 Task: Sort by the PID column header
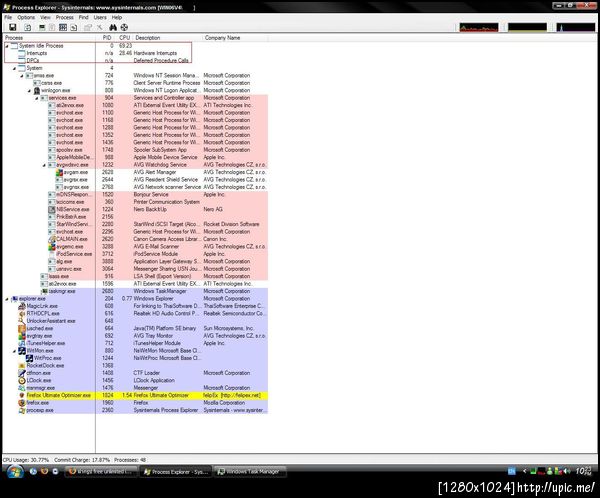pyautogui.click(x=106, y=38)
